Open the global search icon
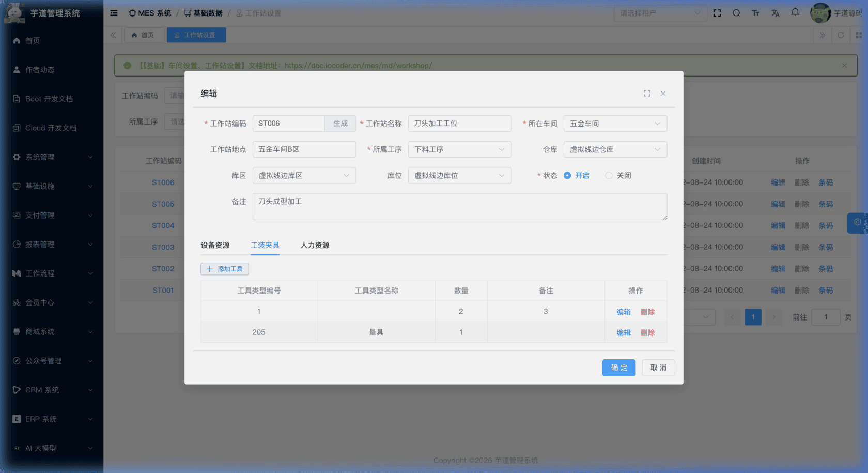The image size is (868, 473). click(x=736, y=13)
